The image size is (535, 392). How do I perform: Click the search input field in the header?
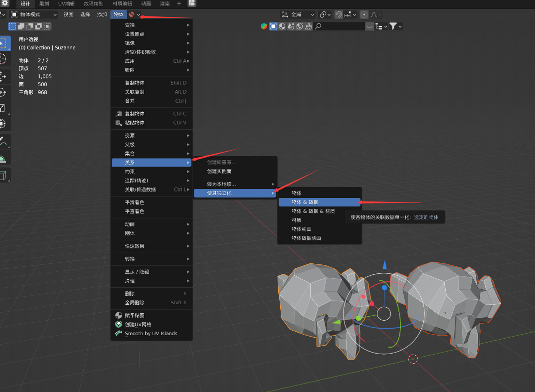click(340, 26)
